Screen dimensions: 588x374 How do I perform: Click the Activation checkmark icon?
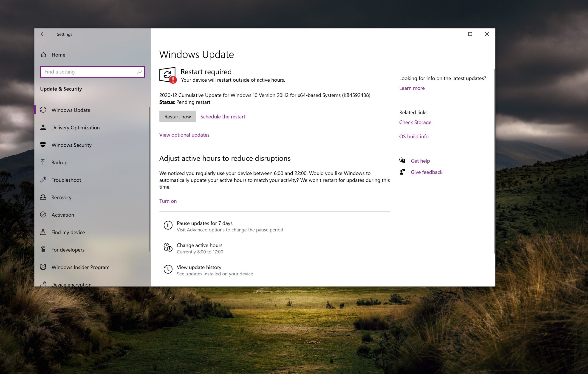pyautogui.click(x=43, y=215)
